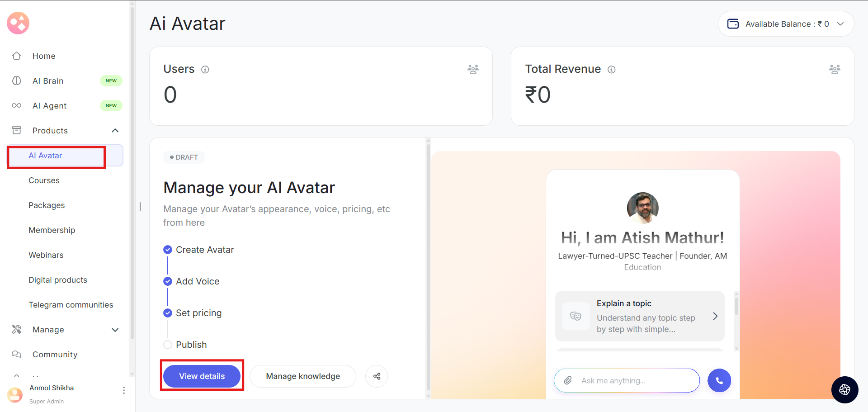The image size is (868, 412).
Task: Select the Publish step radio circle
Action: pos(168,345)
